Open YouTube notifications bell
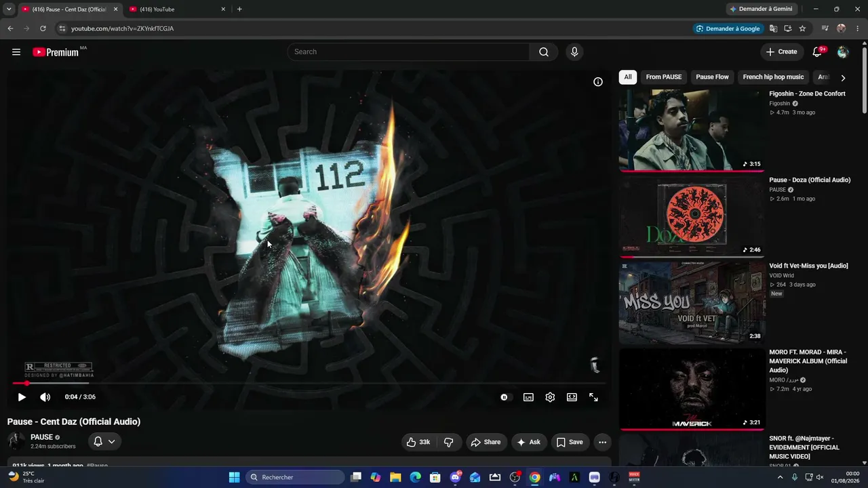Viewport: 868px width, 488px height. 817,52
